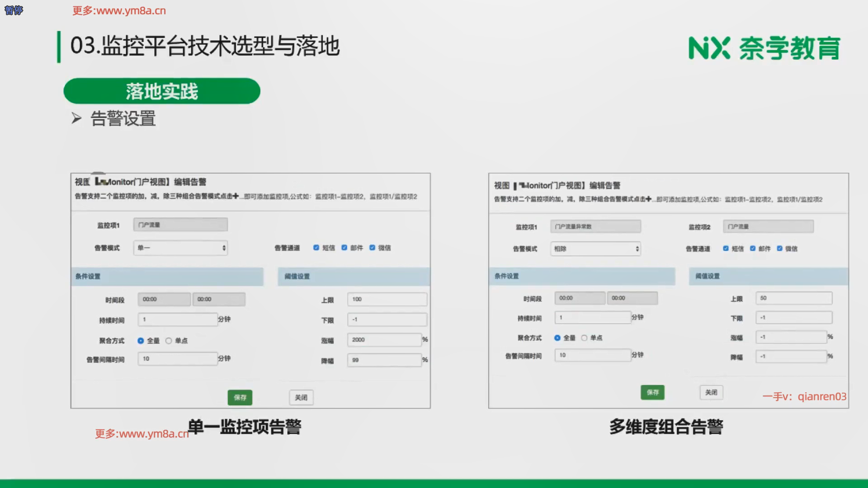Open 告警模式 dropdown showing 相除

(x=595, y=249)
